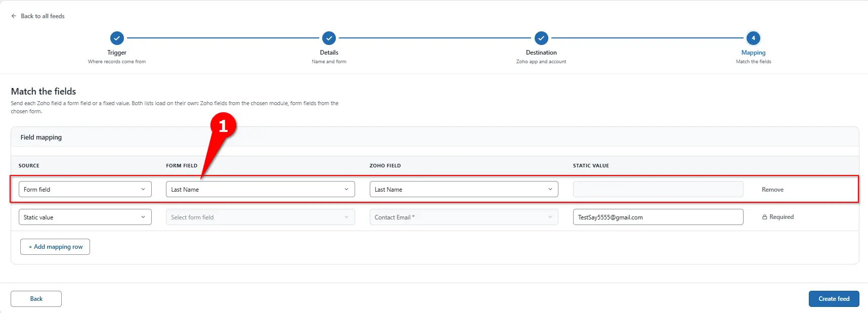
Task: Click the Back button at bottom
Action: coord(36,299)
